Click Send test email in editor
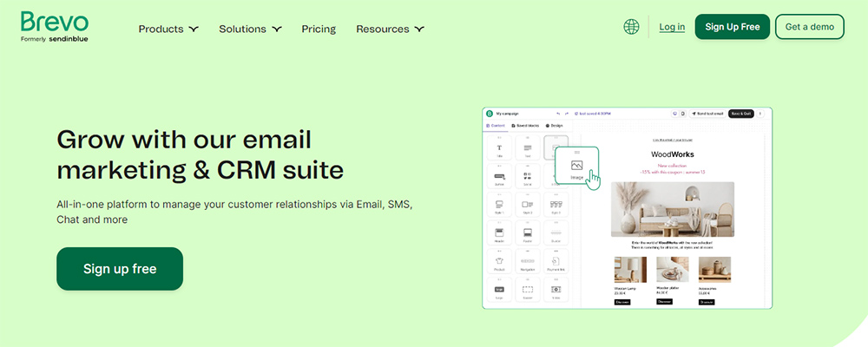Screen dimensions: 868x347 click(707, 114)
